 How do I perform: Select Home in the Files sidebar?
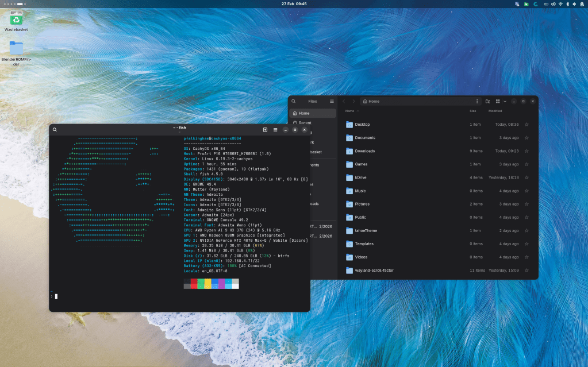click(304, 113)
